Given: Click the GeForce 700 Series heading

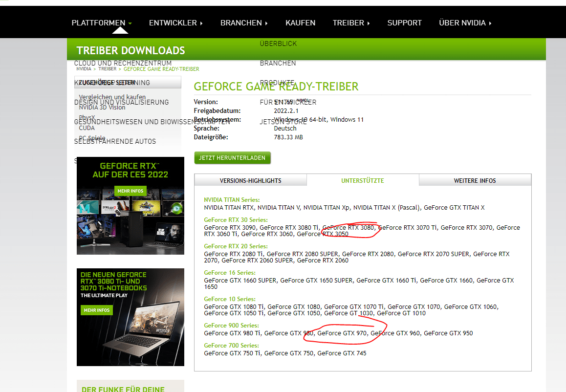Looking at the screenshot, I should [x=231, y=346].
